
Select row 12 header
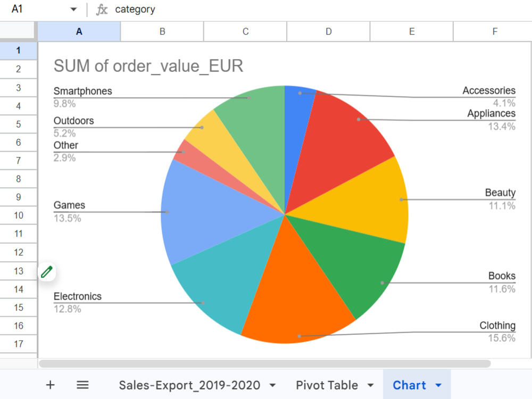point(18,252)
